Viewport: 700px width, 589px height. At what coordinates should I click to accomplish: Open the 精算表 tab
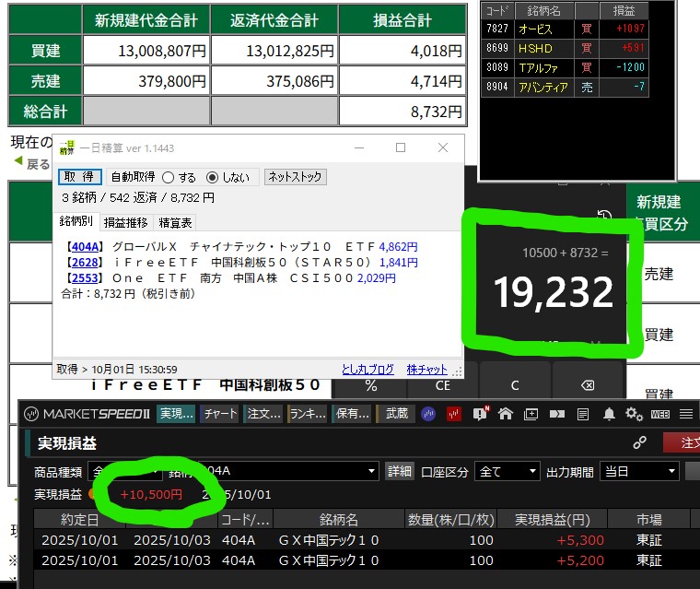click(175, 222)
